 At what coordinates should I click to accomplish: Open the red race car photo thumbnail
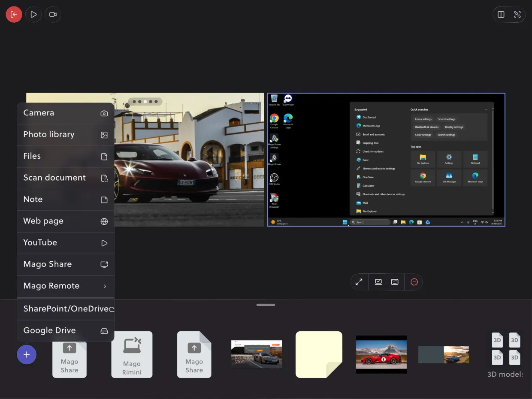(381, 354)
